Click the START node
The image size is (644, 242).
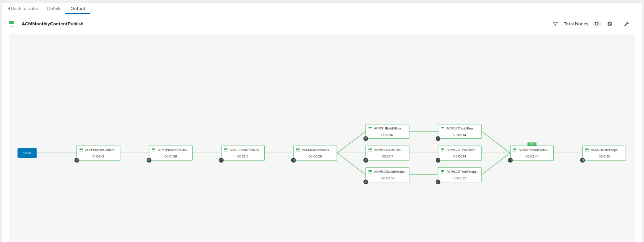[27, 153]
